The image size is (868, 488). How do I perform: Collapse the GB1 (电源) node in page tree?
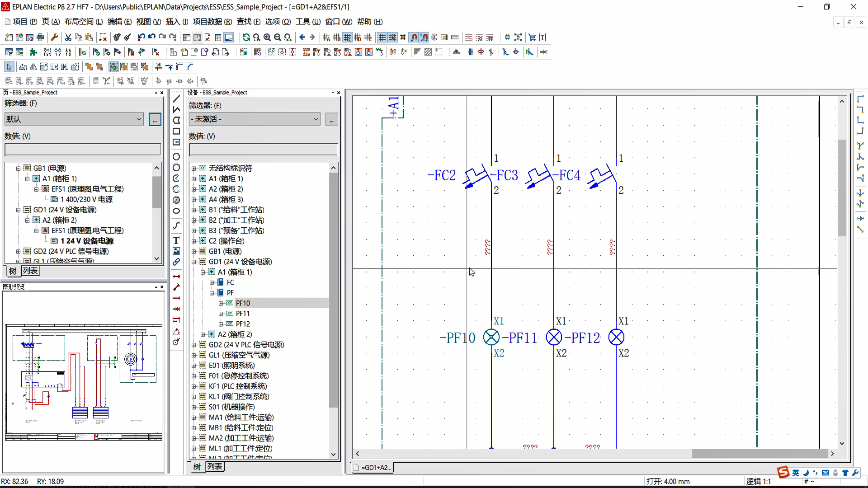(x=18, y=168)
